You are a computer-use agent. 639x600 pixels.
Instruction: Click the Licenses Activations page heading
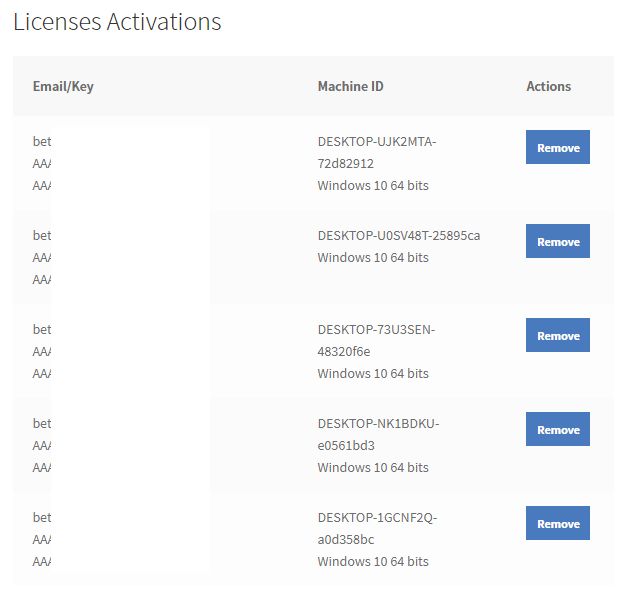pos(117,21)
